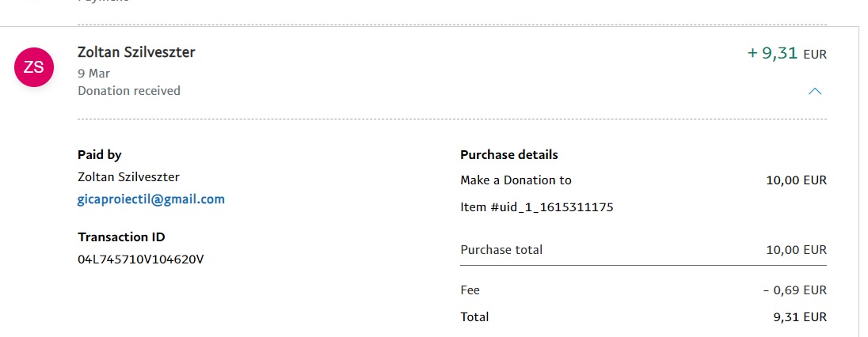Screen dimensions: 868x337
Task: Click the 9,31 EUR final total amount
Action: pos(799,317)
